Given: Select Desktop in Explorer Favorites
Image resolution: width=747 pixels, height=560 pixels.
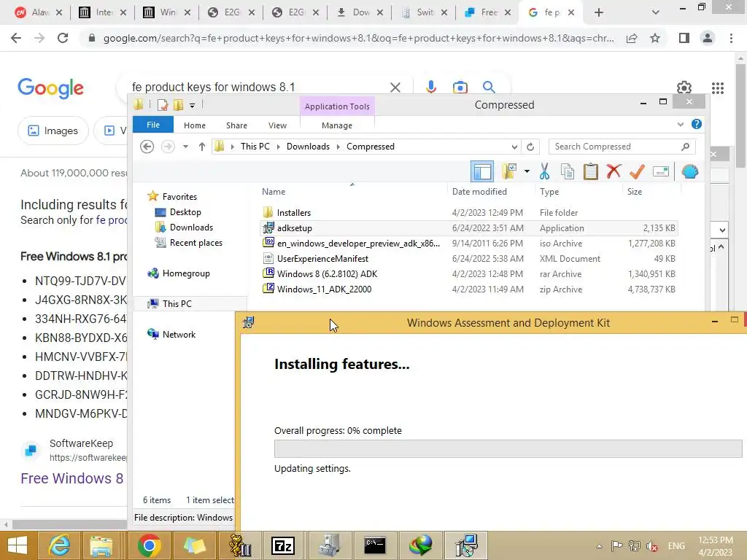Looking at the screenshot, I should 185,212.
